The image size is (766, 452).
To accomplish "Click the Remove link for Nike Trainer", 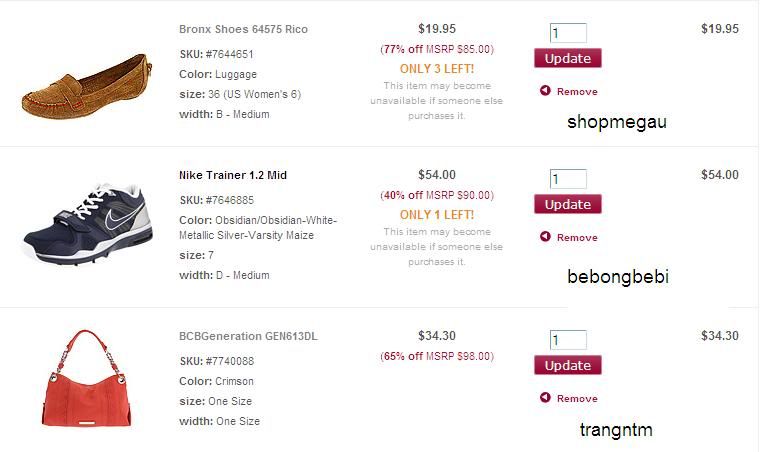I will tap(577, 237).
